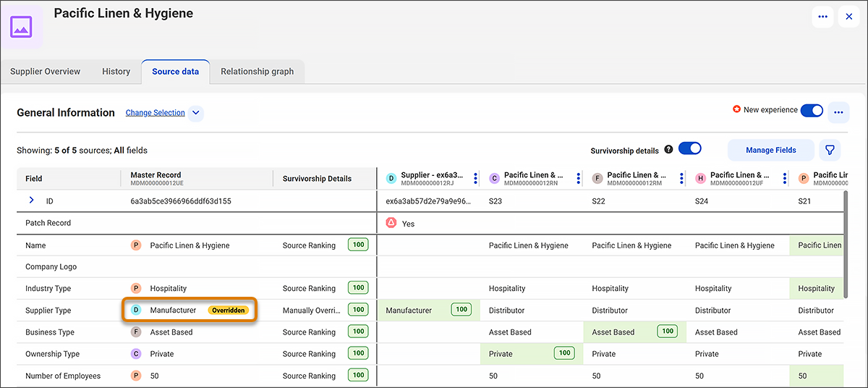Click the 100 score for Business Type survivorship
The image size is (868, 388).
pyautogui.click(x=358, y=332)
